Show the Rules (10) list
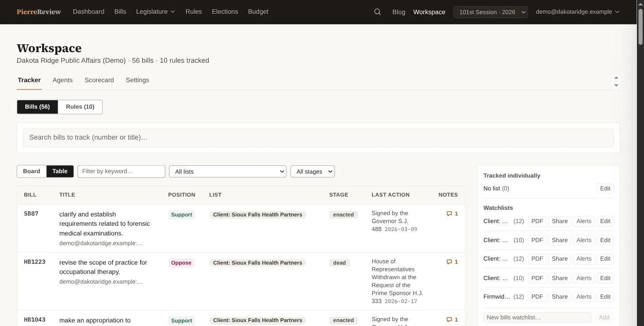The width and height of the screenshot is (644, 326). tap(80, 107)
